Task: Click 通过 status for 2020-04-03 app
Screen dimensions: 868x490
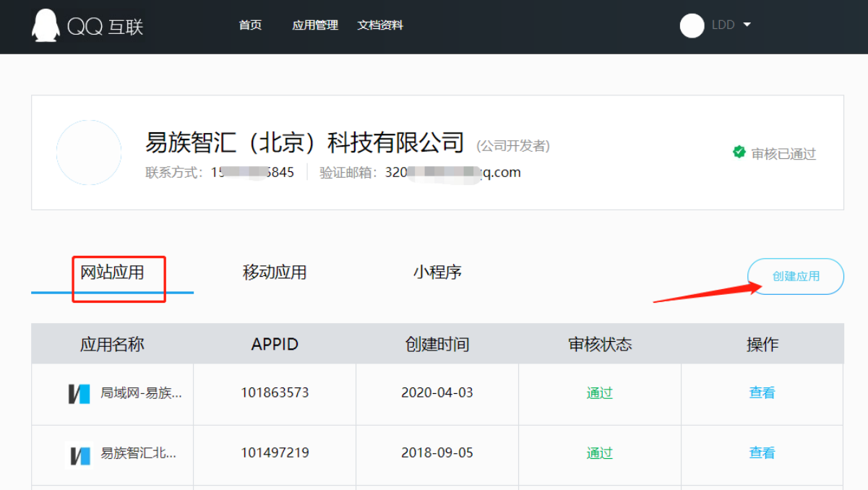Action: [x=599, y=393]
